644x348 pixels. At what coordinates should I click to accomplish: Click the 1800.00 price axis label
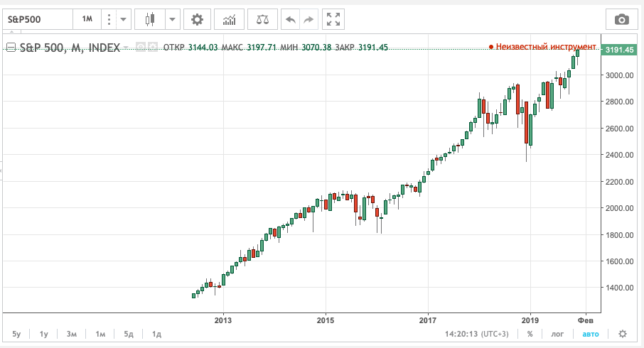[619, 235]
